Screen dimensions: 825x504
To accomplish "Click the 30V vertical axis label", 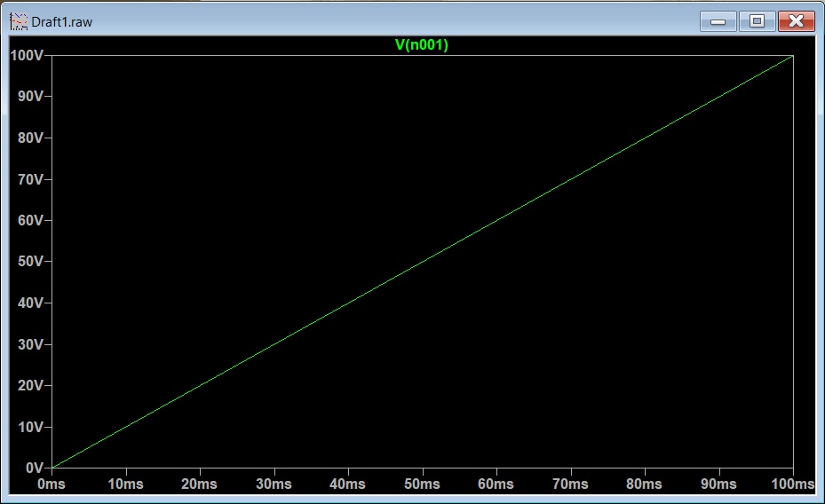I will coord(30,344).
